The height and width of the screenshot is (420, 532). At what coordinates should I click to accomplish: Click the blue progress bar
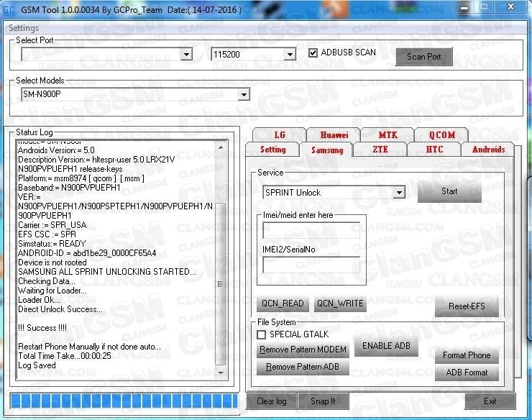(x=124, y=401)
